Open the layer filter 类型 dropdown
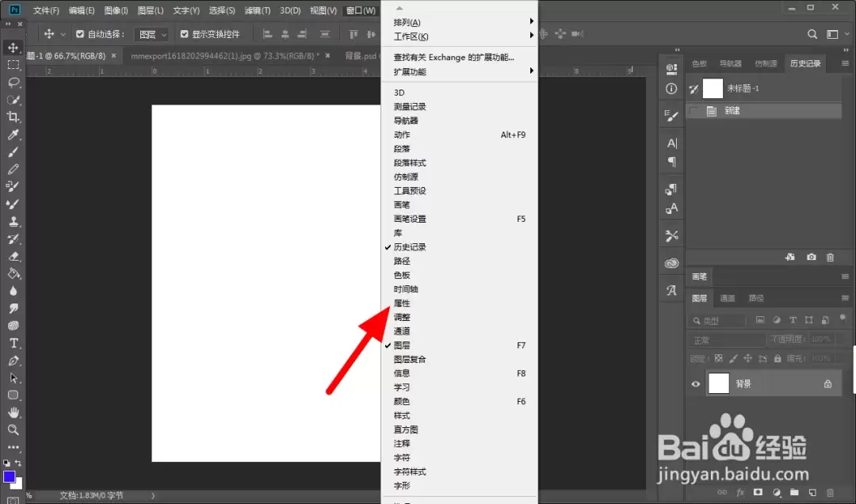The width and height of the screenshot is (856, 504). tap(717, 320)
